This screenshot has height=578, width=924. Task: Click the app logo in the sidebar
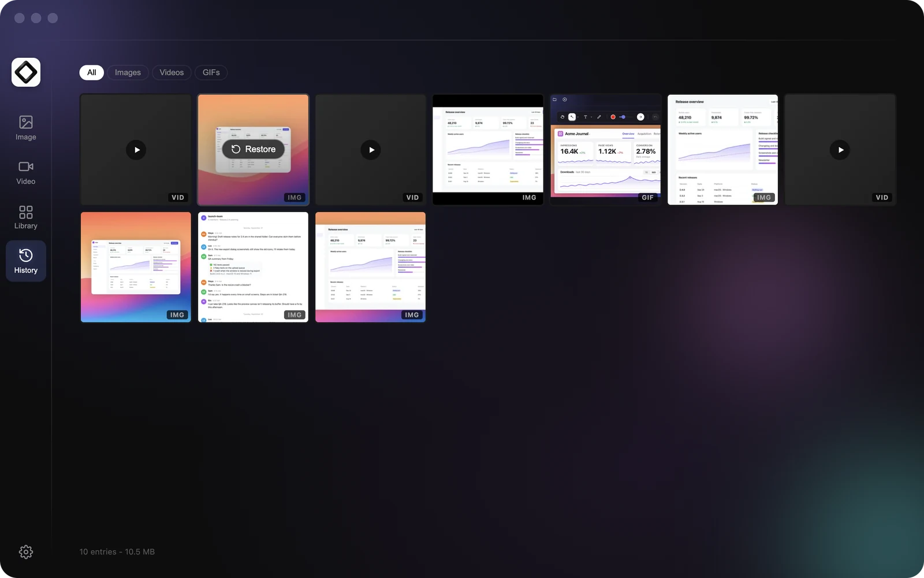(26, 72)
